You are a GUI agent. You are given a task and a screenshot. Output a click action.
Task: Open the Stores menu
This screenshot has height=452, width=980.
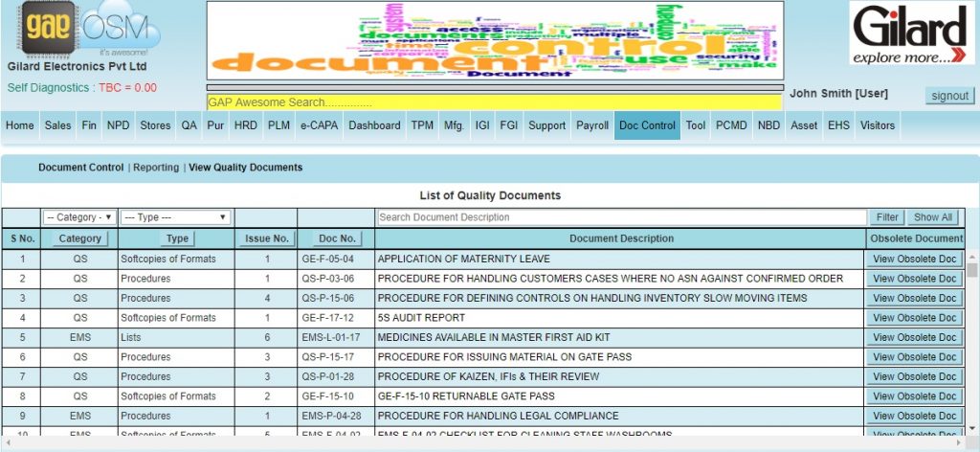pyautogui.click(x=155, y=125)
